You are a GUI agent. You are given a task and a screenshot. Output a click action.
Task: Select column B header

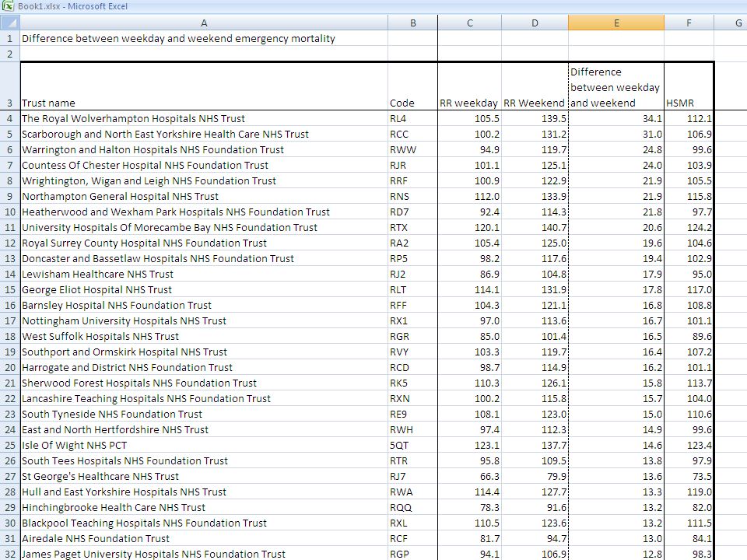[x=412, y=23]
